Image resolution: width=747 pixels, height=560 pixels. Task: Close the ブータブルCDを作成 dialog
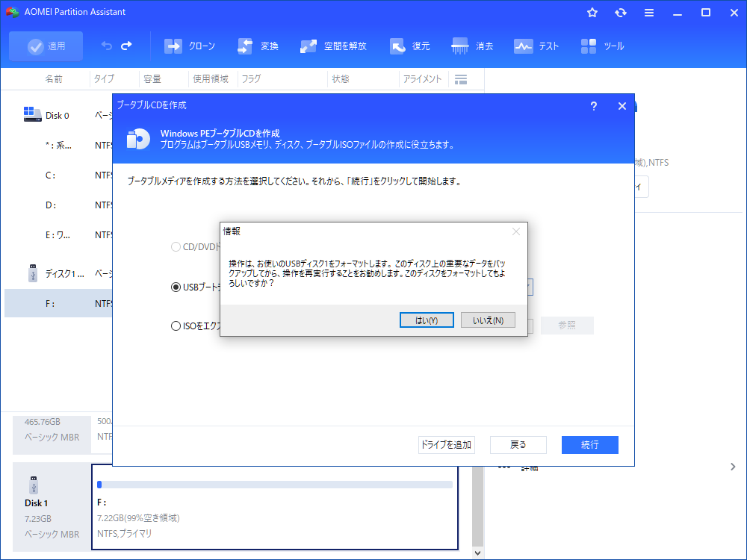622,106
